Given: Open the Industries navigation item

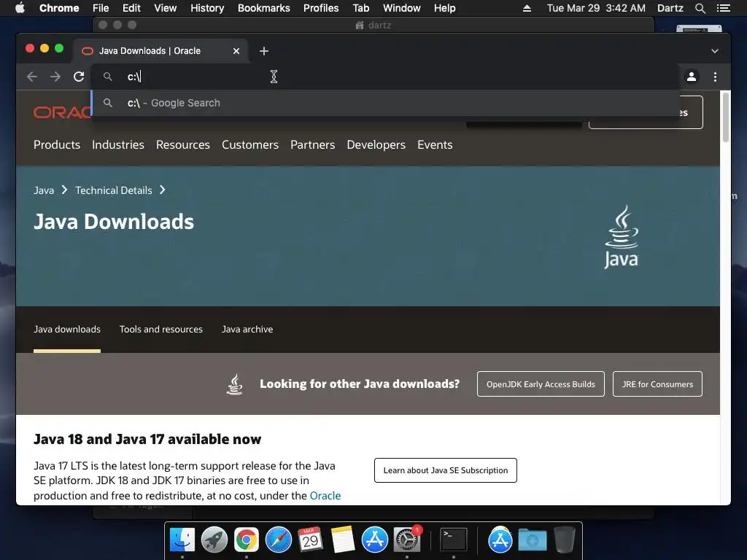Looking at the screenshot, I should pyautogui.click(x=118, y=145).
